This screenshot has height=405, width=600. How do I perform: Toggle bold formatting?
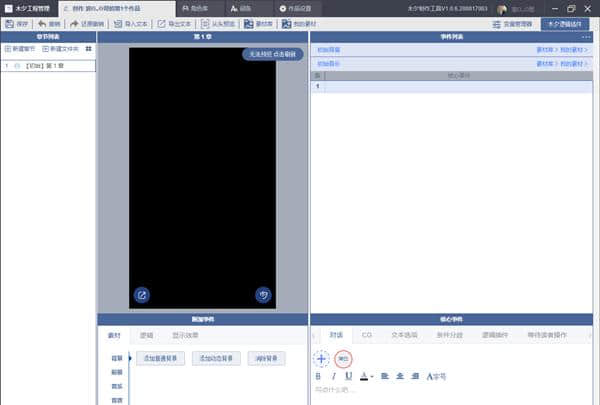(318, 376)
